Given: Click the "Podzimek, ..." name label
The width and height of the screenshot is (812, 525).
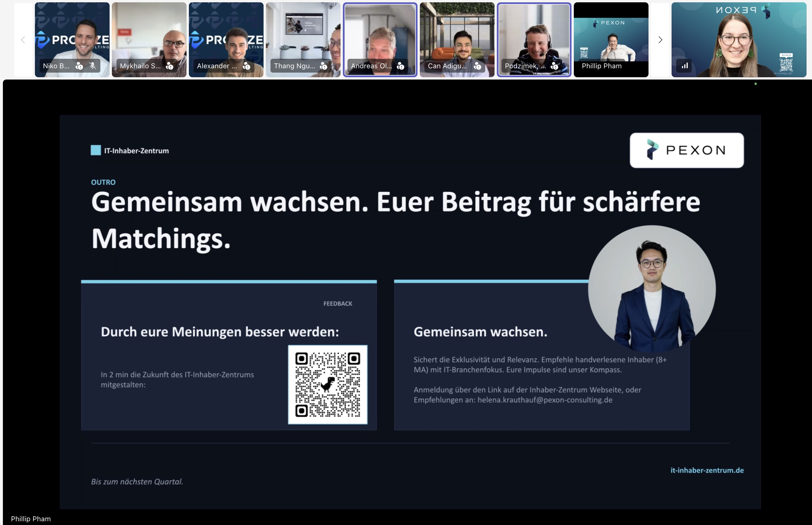Looking at the screenshot, I should pos(525,66).
